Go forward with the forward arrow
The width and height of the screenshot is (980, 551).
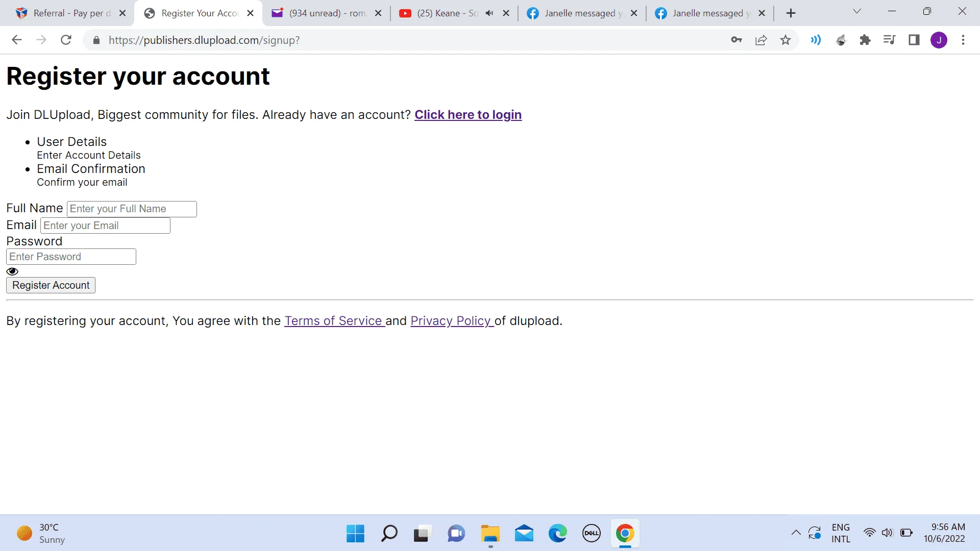[x=41, y=40]
